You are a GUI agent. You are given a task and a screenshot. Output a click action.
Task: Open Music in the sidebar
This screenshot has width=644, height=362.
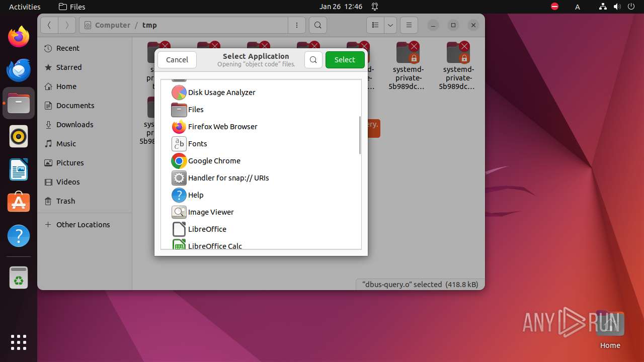click(85, 144)
